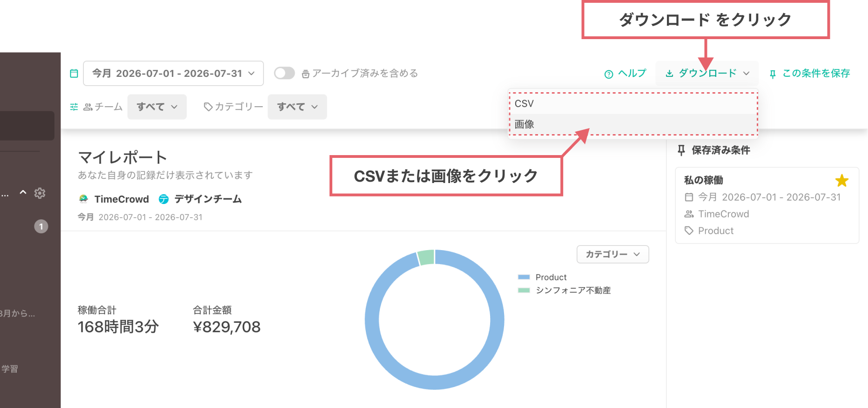The height and width of the screenshot is (408, 868).
Task: Click the notification badge showing 1
Action: pos(41,226)
